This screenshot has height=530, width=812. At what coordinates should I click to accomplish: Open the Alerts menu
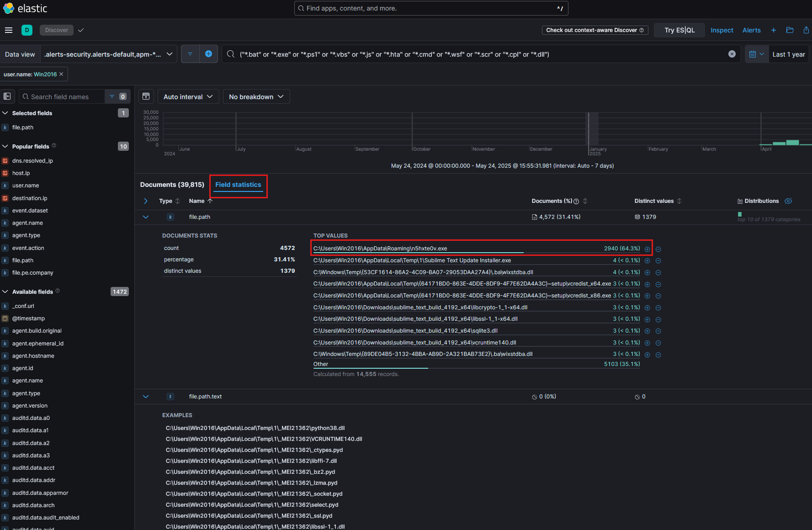[x=752, y=30]
